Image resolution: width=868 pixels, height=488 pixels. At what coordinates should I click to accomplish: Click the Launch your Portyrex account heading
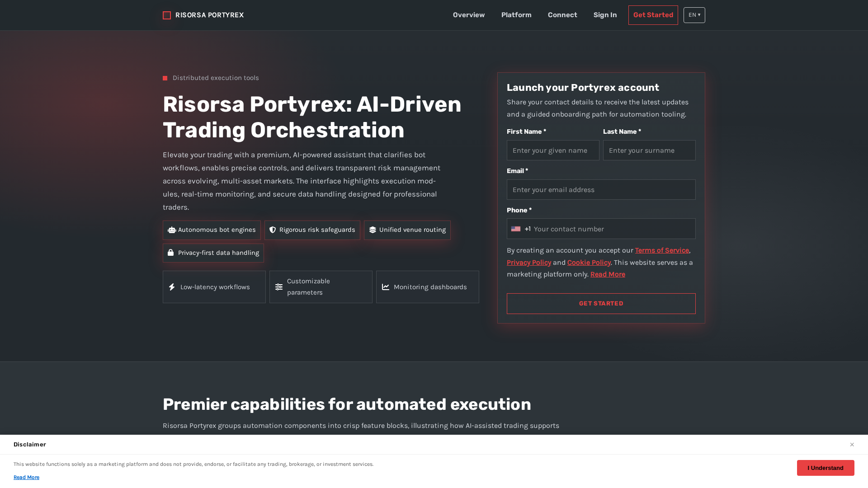click(x=583, y=88)
